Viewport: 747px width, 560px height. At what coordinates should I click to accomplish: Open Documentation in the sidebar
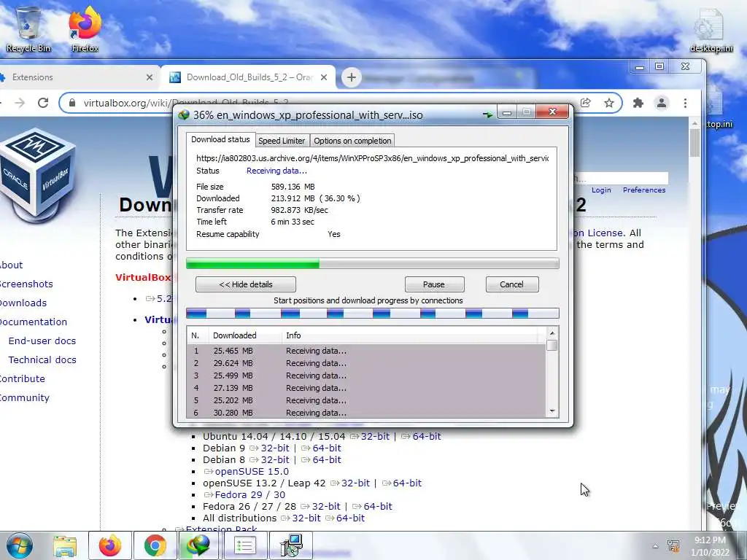point(33,322)
